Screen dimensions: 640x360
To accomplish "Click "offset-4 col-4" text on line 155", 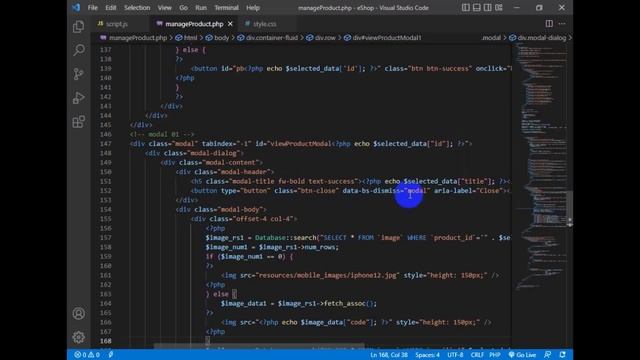I will (x=264, y=219).
